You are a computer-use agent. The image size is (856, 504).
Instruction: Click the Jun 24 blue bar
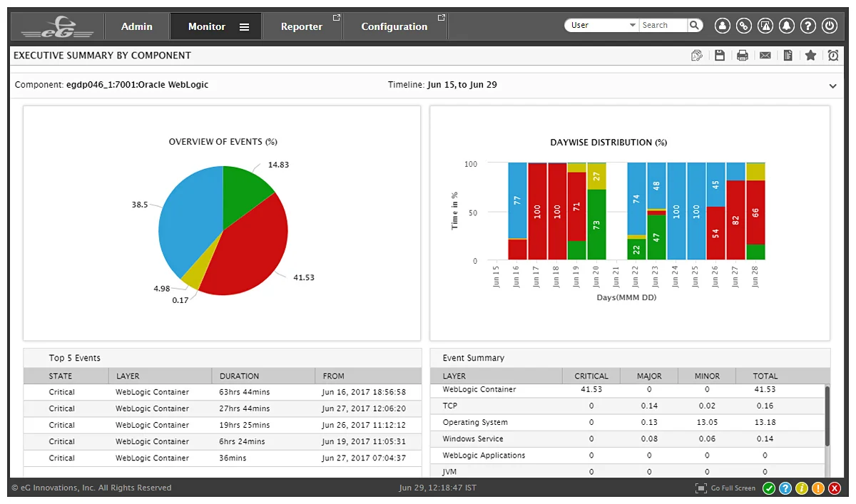pos(676,211)
